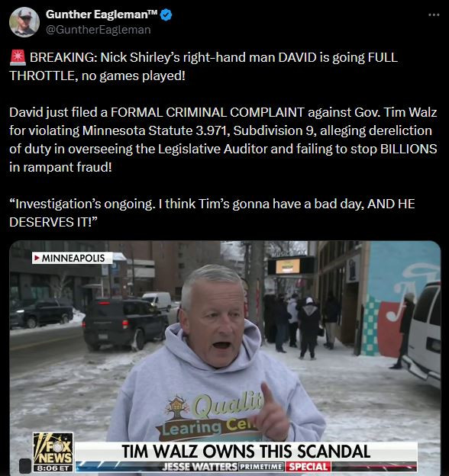Image resolution: width=449 pixels, height=476 pixels.
Task: Visit the @GuntherEagleman handle link
Action: point(99,30)
